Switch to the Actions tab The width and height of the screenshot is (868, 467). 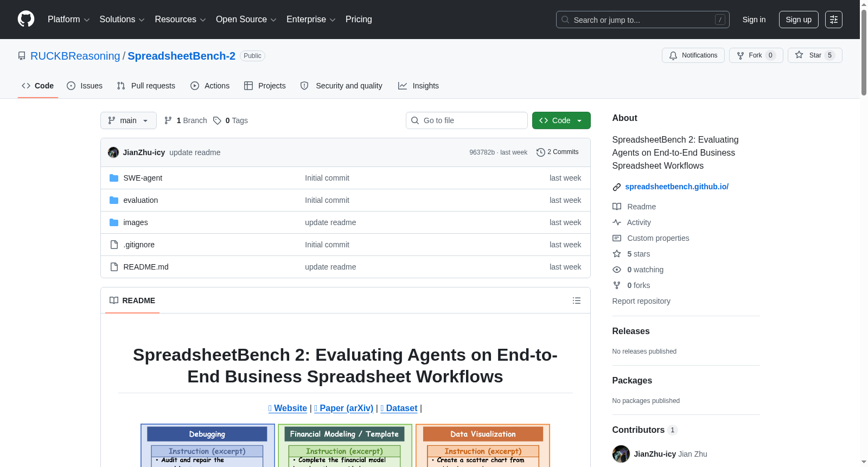click(210, 86)
